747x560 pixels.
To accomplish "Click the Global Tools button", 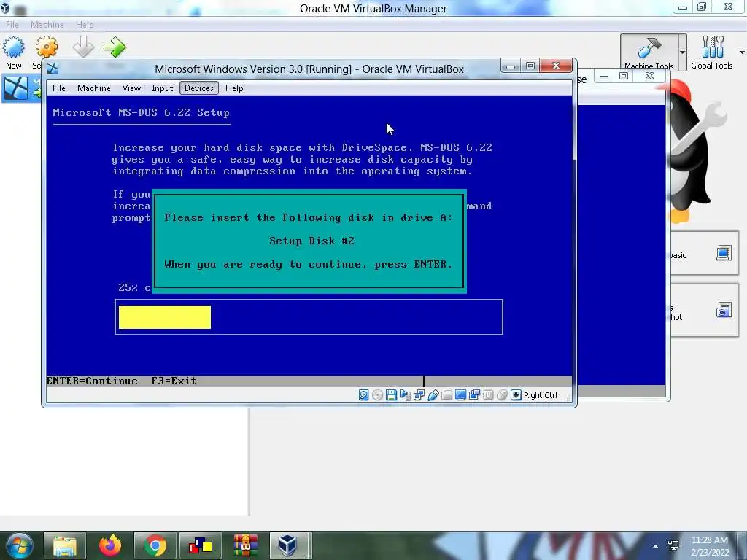I will click(x=712, y=52).
